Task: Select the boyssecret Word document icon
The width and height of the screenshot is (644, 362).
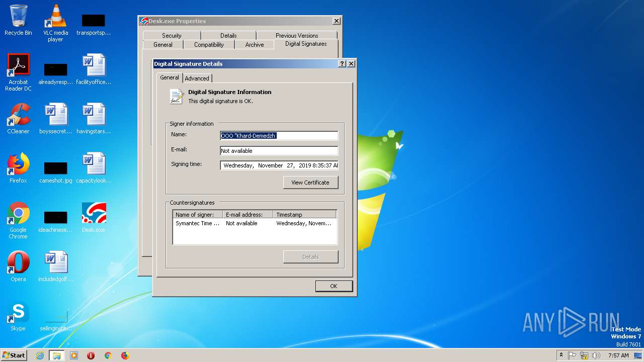Action: 55,119
